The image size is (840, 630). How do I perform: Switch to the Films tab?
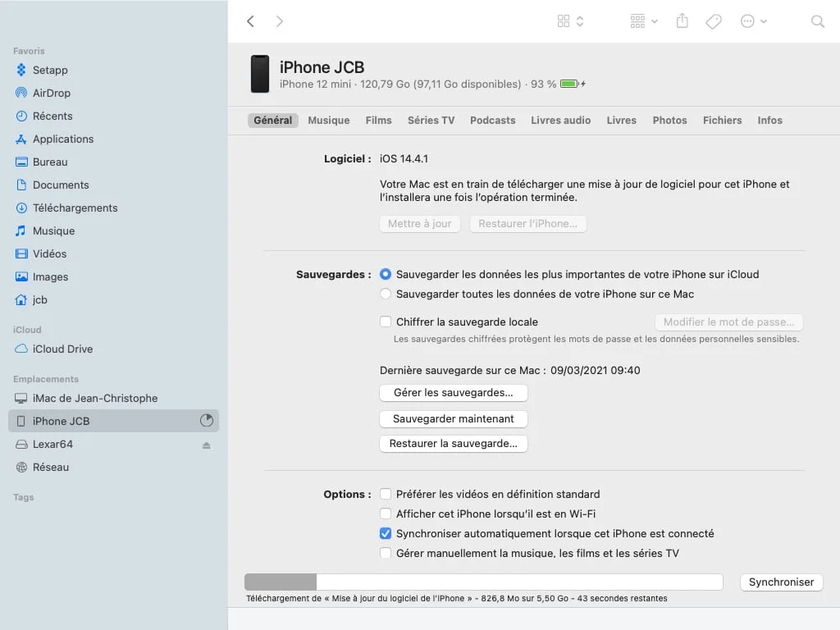[x=378, y=121]
